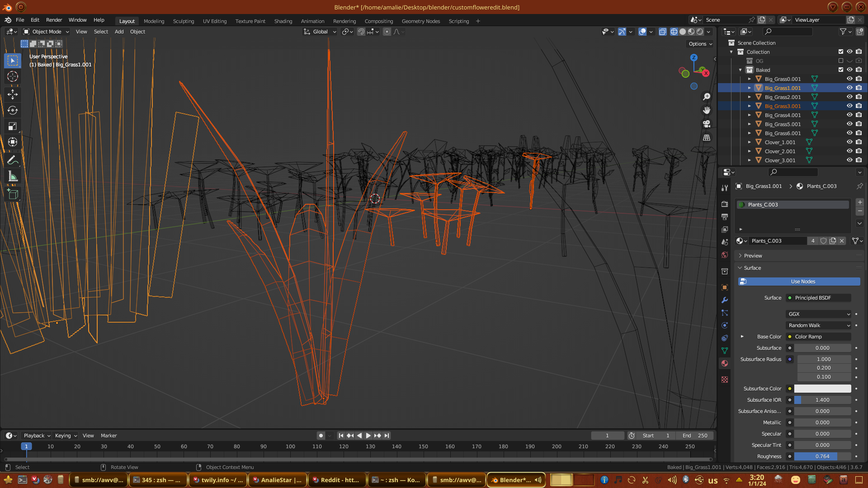The height and width of the screenshot is (488, 868).
Task: Hide Big_Grass2.001 with eye icon
Action: (849, 97)
